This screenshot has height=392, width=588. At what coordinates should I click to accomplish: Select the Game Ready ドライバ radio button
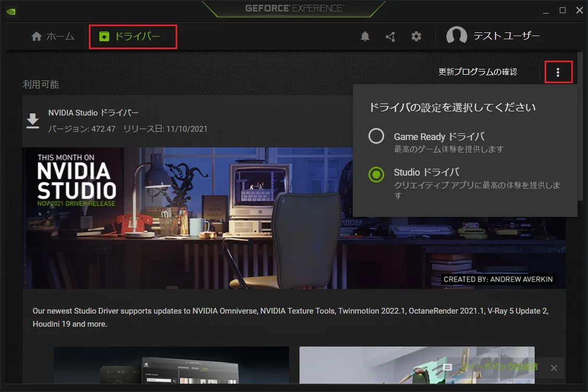376,136
